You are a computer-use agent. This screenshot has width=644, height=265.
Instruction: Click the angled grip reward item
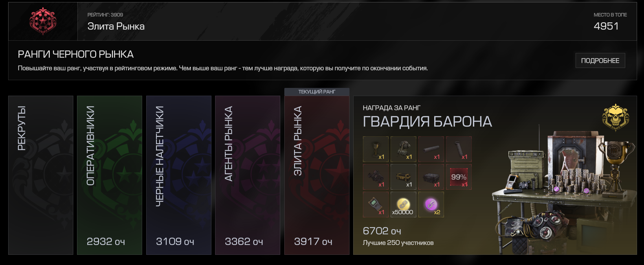click(459, 149)
